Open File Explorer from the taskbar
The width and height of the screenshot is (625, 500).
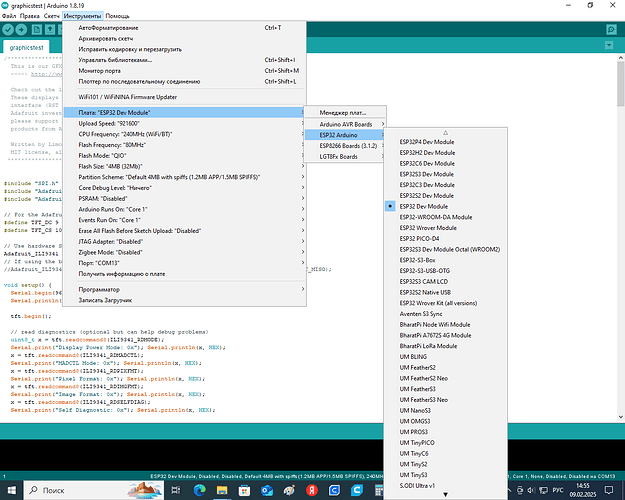[x=222, y=490]
